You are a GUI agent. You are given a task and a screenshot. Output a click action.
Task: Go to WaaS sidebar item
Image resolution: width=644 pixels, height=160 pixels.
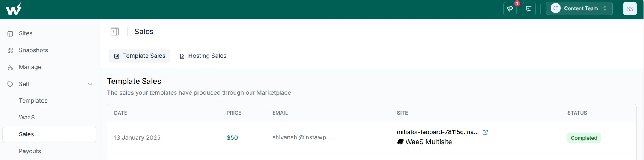[x=27, y=118]
